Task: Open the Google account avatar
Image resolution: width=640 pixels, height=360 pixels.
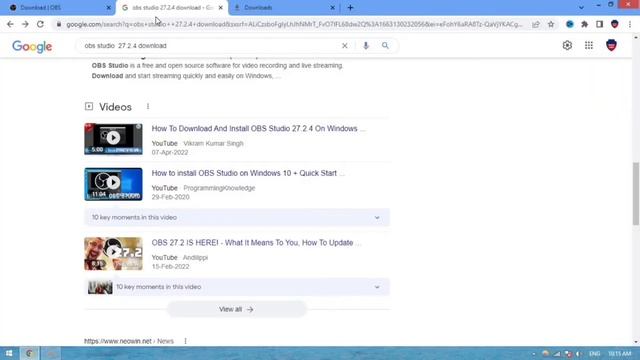Action: [611, 45]
